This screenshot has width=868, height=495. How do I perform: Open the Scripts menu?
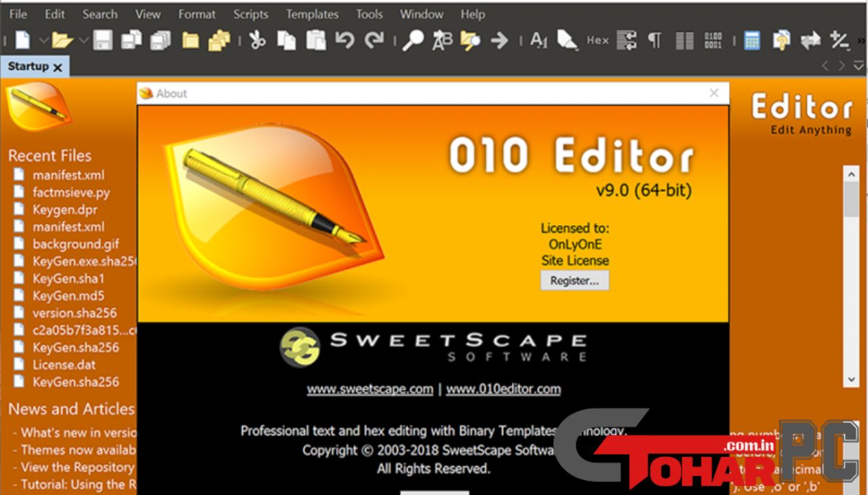point(252,14)
